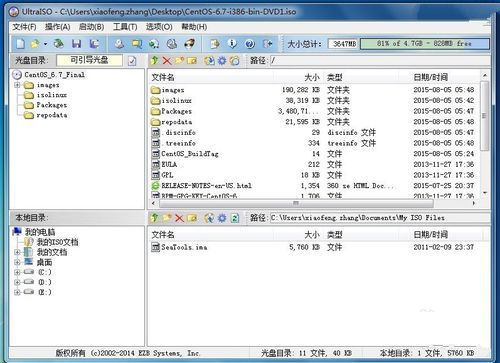Click the gear settings icon in disc file toolbar

222,60
